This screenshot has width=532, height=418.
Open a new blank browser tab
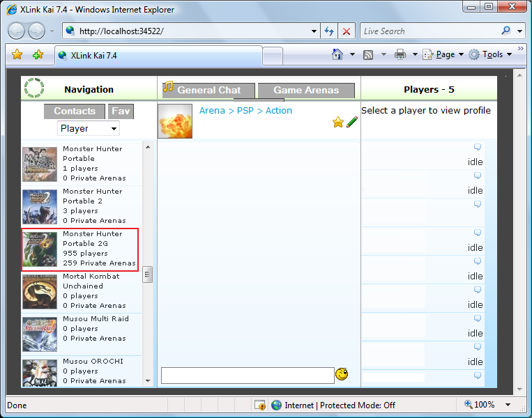[x=273, y=56]
